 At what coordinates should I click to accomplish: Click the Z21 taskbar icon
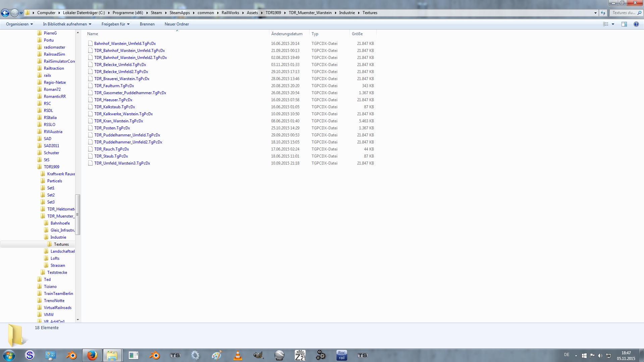300,355
